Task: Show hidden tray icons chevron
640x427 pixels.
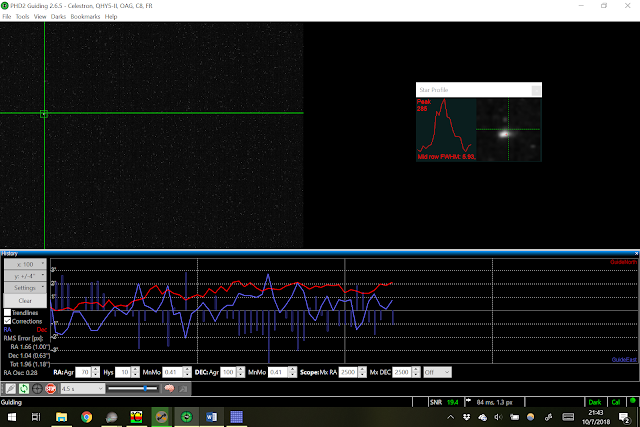Action: 451,417
